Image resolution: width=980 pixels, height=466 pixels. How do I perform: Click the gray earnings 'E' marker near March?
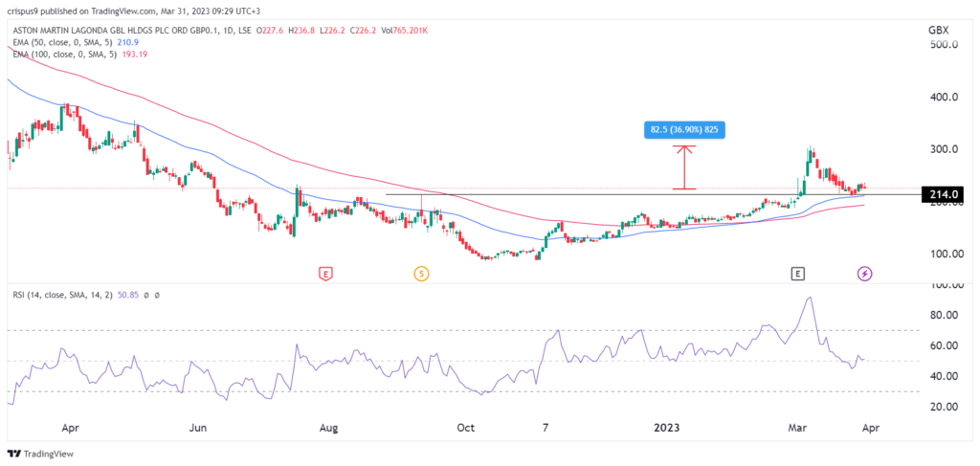[797, 273]
